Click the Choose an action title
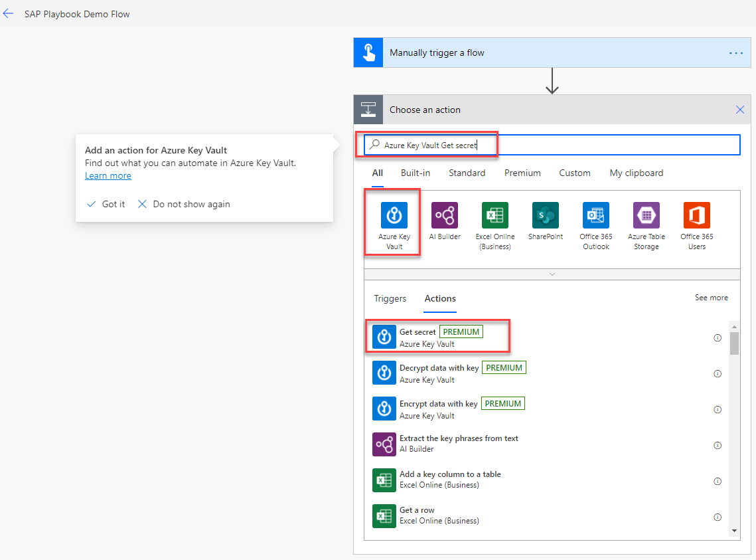756x560 pixels. (x=425, y=110)
